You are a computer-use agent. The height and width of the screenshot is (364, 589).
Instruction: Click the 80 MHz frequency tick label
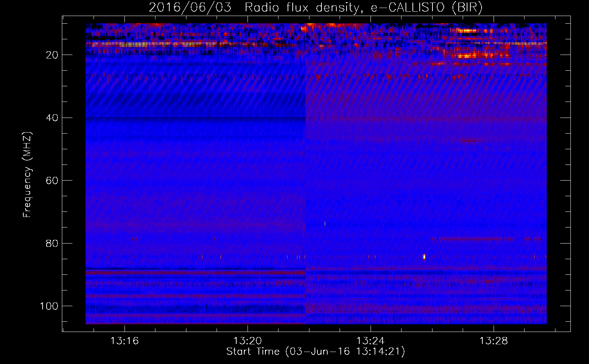coord(52,243)
